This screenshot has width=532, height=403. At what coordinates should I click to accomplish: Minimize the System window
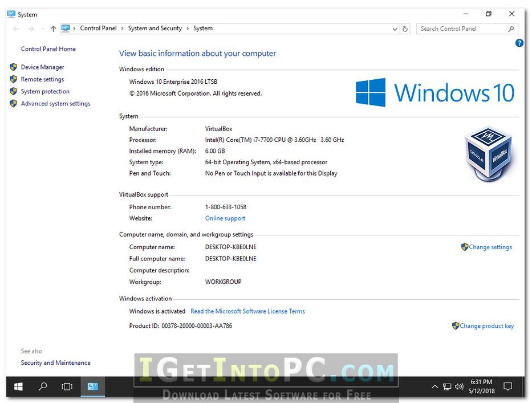466,14
